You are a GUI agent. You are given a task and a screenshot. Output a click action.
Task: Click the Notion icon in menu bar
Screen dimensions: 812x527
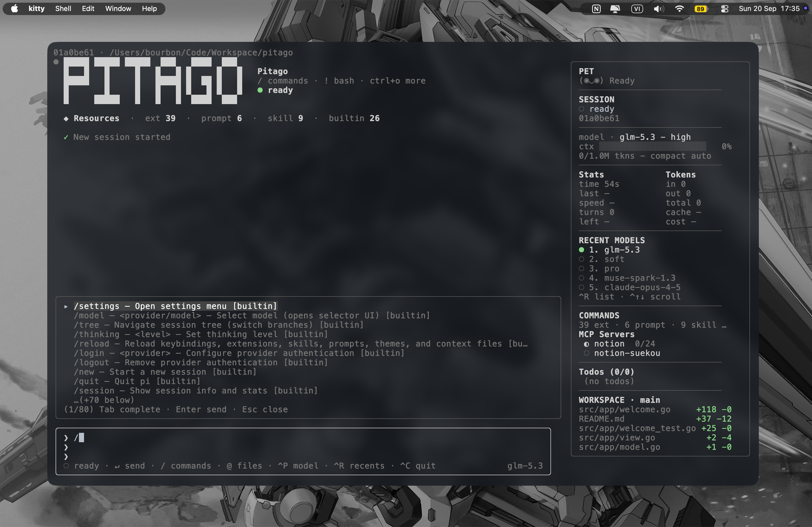click(596, 9)
